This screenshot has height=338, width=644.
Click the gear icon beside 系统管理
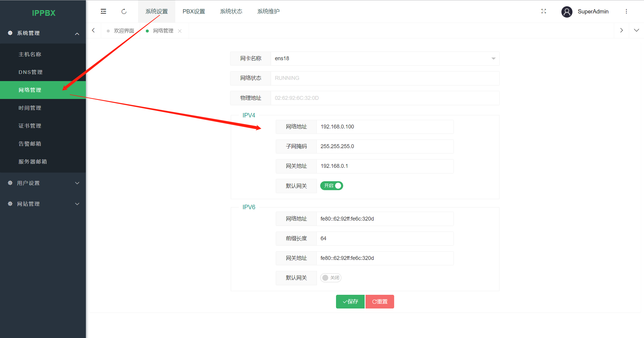[x=10, y=33]
